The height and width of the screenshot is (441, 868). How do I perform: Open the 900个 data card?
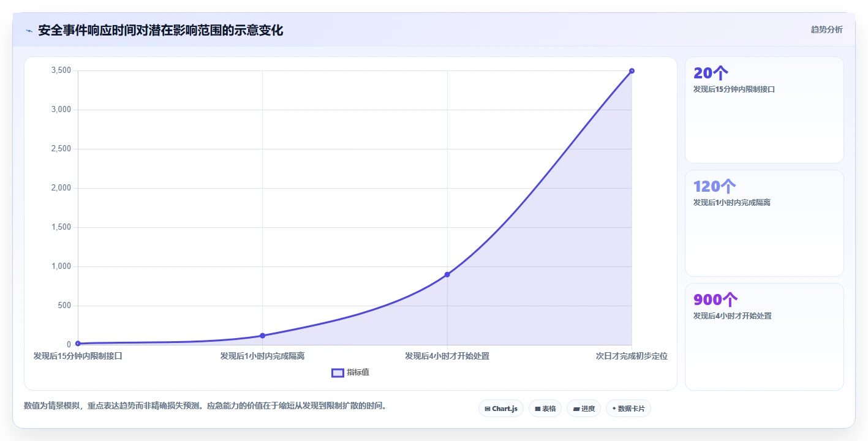[764, 336]
